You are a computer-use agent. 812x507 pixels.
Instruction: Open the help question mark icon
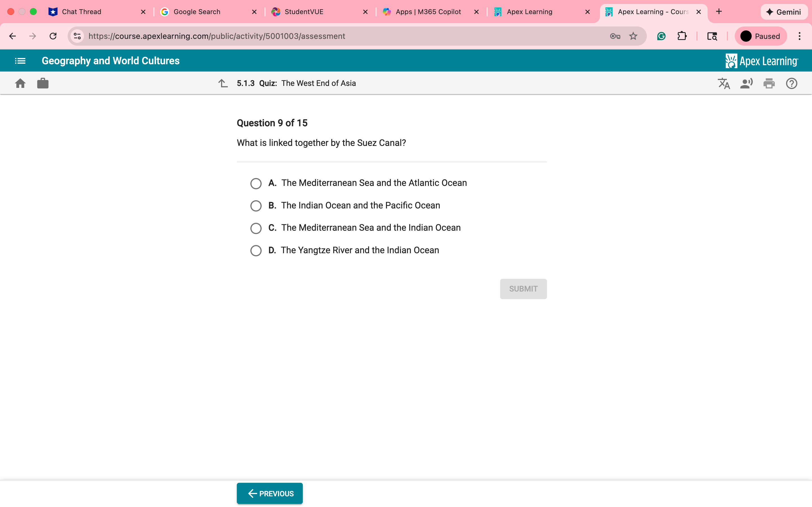pyautogui.click(x=791, y=83)
